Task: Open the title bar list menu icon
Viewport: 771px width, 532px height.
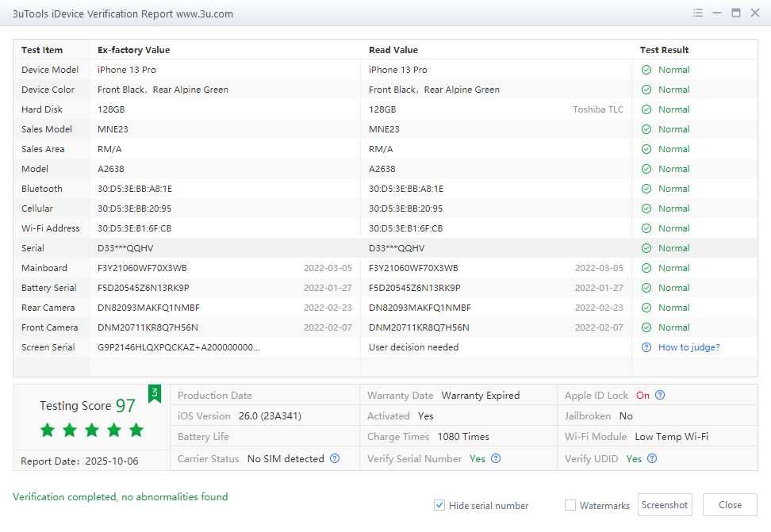Action: (x=698, y=13)
